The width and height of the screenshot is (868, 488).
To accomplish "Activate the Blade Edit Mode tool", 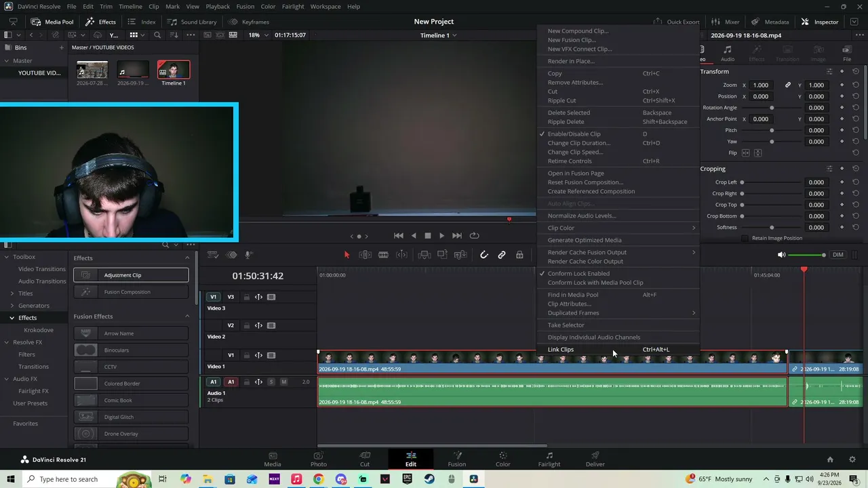I will point(383,255).
